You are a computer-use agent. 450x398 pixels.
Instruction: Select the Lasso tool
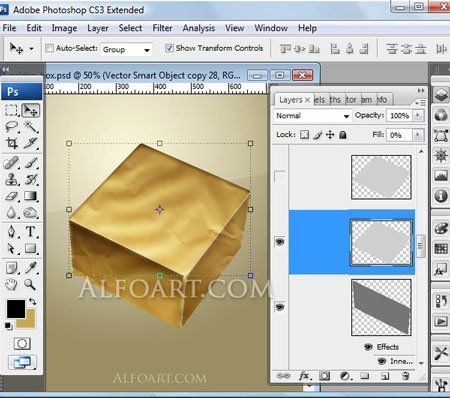11,127
